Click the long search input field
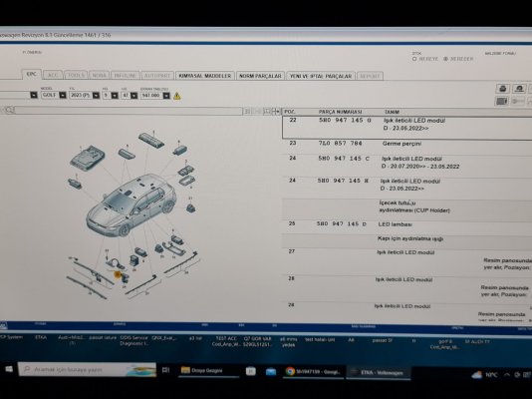Image resolution: width=532 pixels, height=399 pixels. tap(129, 111)
